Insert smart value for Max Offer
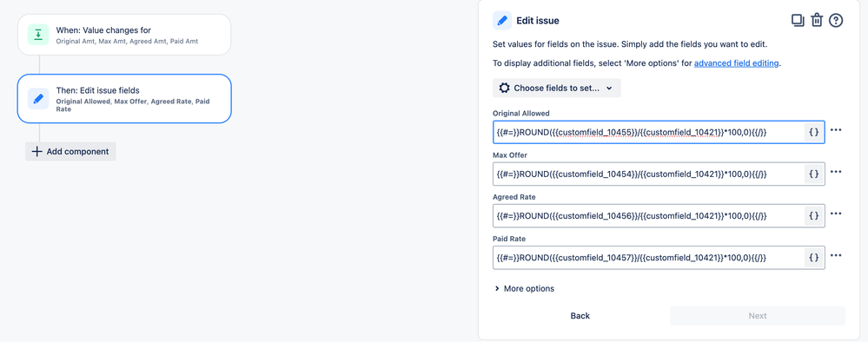The width and height of the screenshot is (868, 342). [814, 174]
